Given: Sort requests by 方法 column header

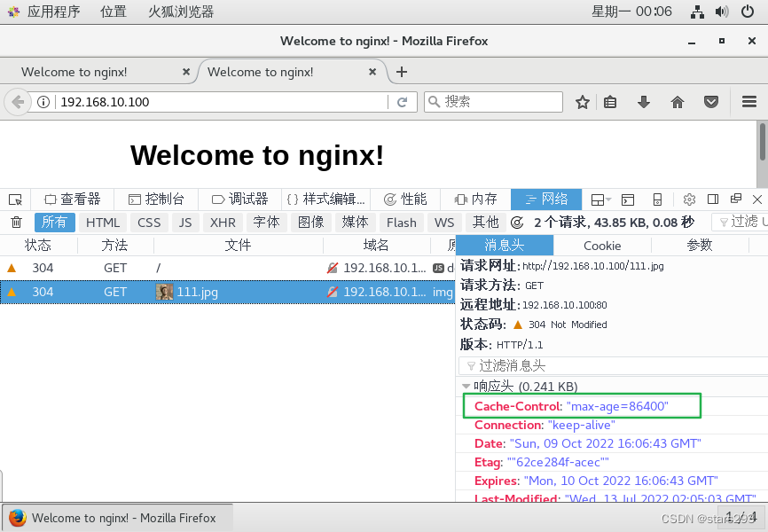Looking at the screenshot, I should 115,245.
